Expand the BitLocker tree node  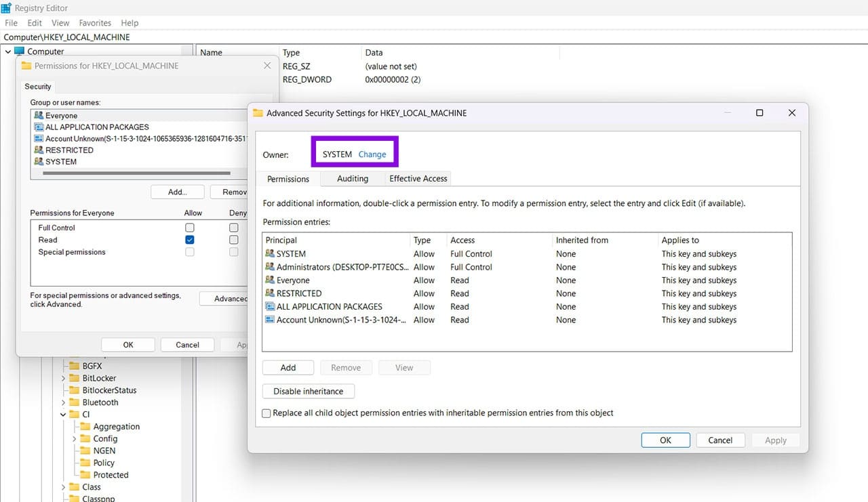[x=64, y=378]
